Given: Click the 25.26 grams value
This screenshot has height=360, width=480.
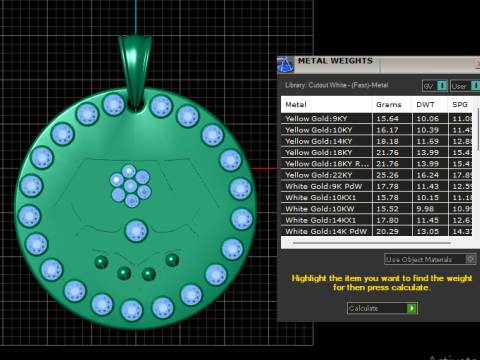Looking at the screenshot, I should coord(387,175).
